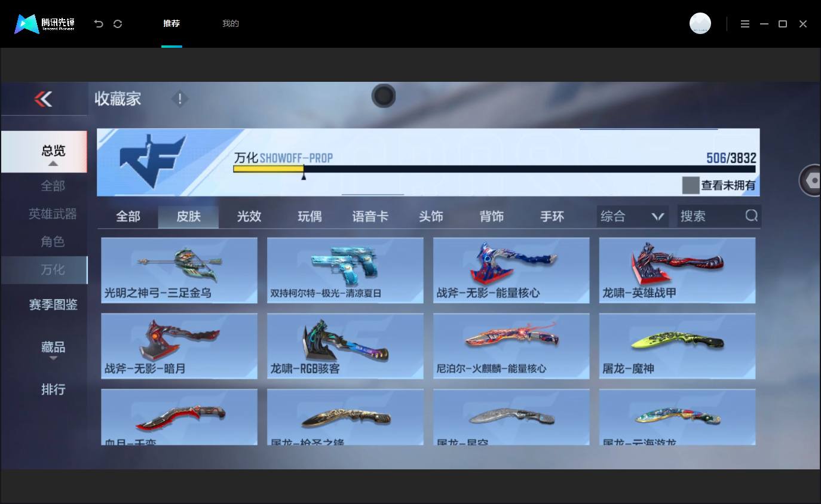Image resolution: width=821 pixels, height=504 pixels.
Task: Select the 屠龙-魔神 skin card
Action: pyautogui.click(x=678, y=346)
